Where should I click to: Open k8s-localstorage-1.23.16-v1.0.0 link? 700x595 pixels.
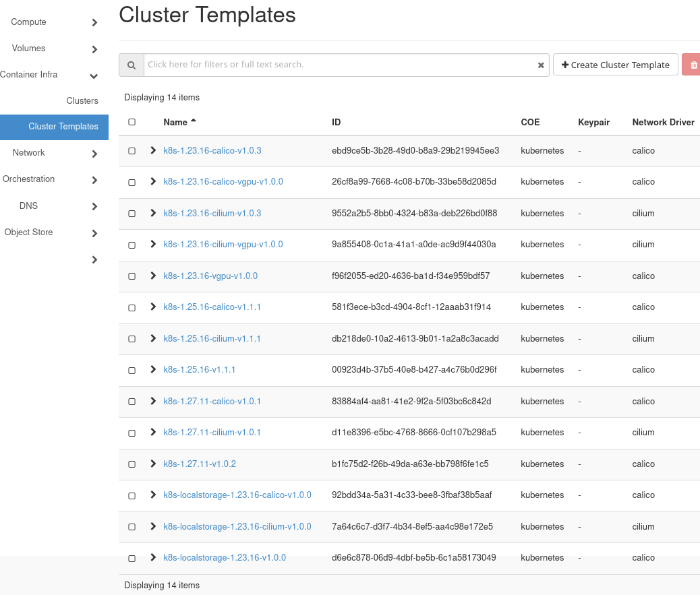[x=225, y=557]
